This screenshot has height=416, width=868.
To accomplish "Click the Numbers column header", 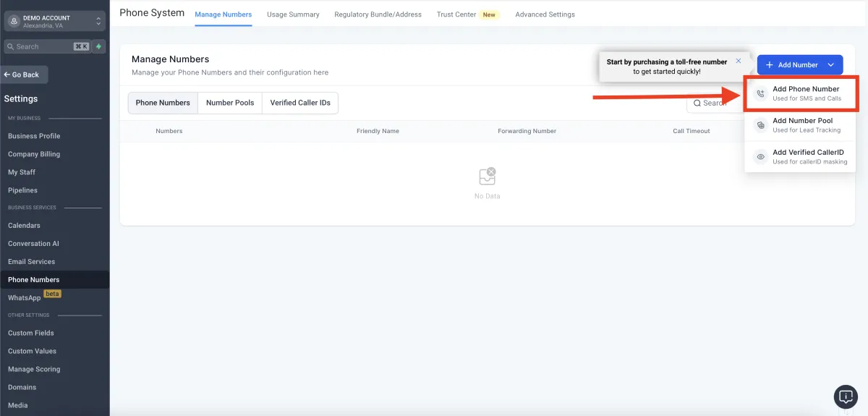I will coord(169,131).
